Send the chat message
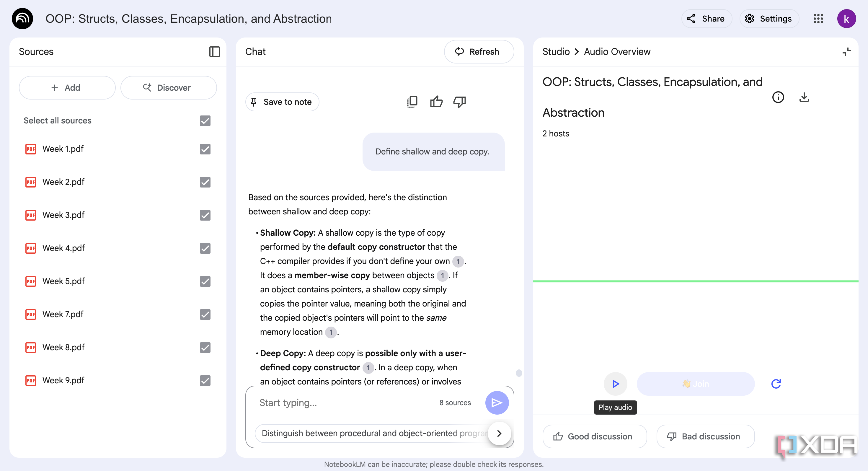Viewport: 868px width, 471px height. [497, 402]
